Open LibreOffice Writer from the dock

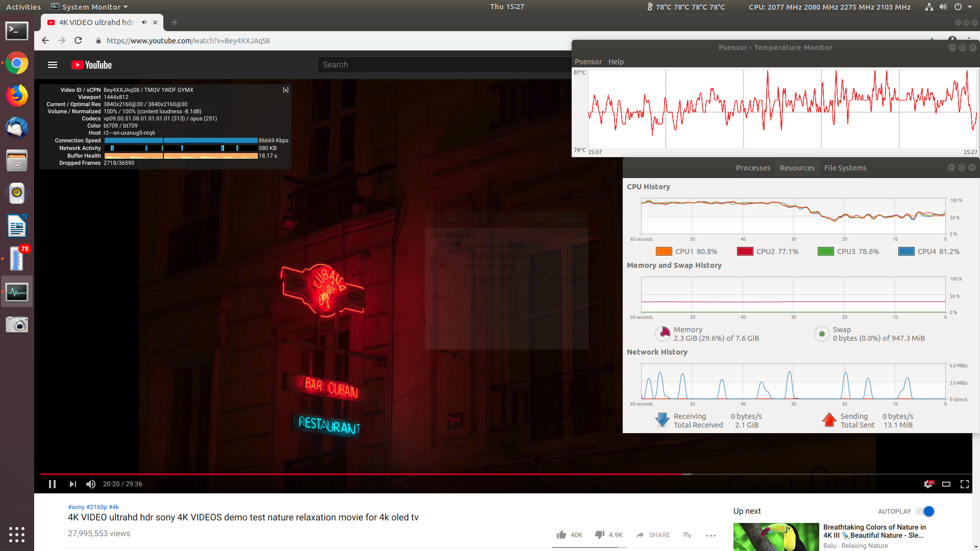[17, 226]
